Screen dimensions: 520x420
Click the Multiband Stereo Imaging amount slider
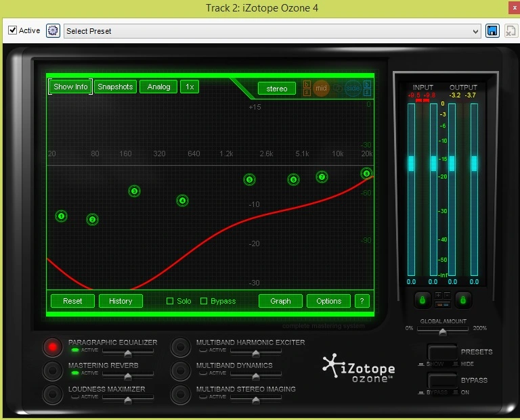click(256, 399)
